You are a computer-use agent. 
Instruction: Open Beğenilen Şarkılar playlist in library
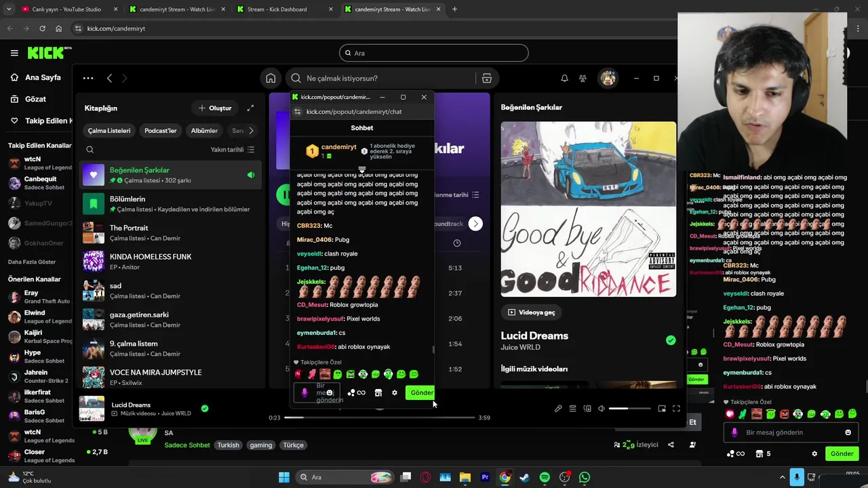click(x=170, y=175)
